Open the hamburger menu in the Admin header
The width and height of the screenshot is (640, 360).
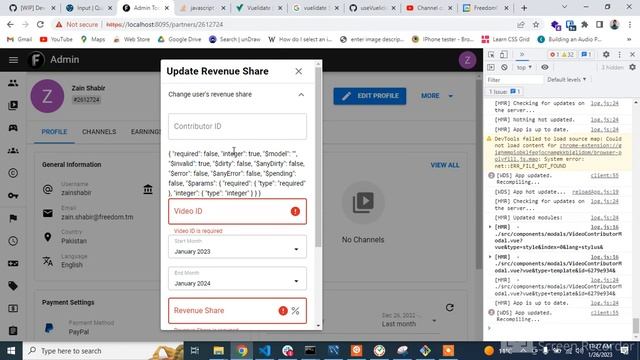click(13, 60)
